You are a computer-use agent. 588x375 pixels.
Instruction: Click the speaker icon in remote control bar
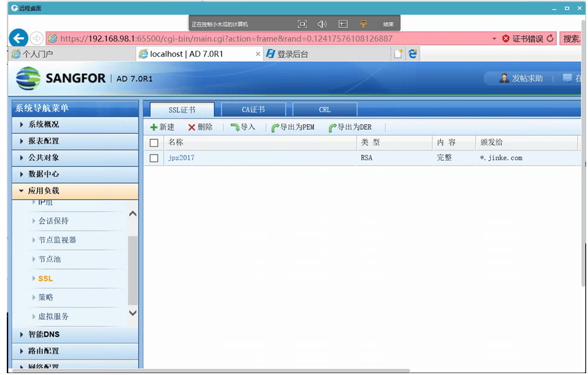(322, 24)
